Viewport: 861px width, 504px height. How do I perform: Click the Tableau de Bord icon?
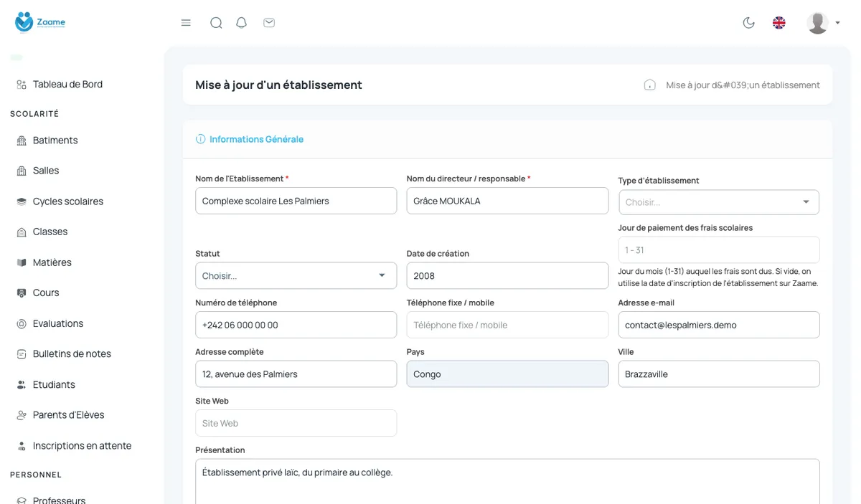(22, 85)
